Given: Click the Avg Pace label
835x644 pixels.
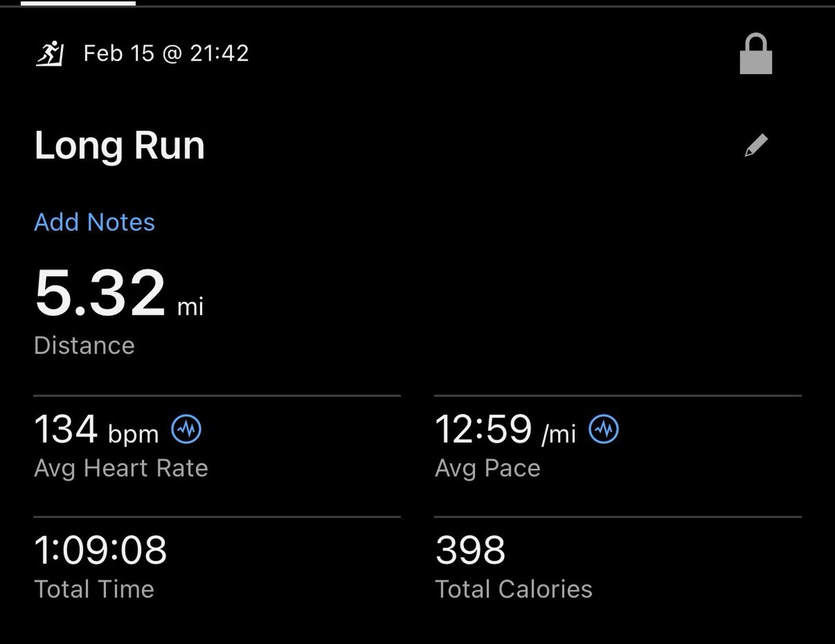Looking at the screenshot, I should (x=488, y=468).
